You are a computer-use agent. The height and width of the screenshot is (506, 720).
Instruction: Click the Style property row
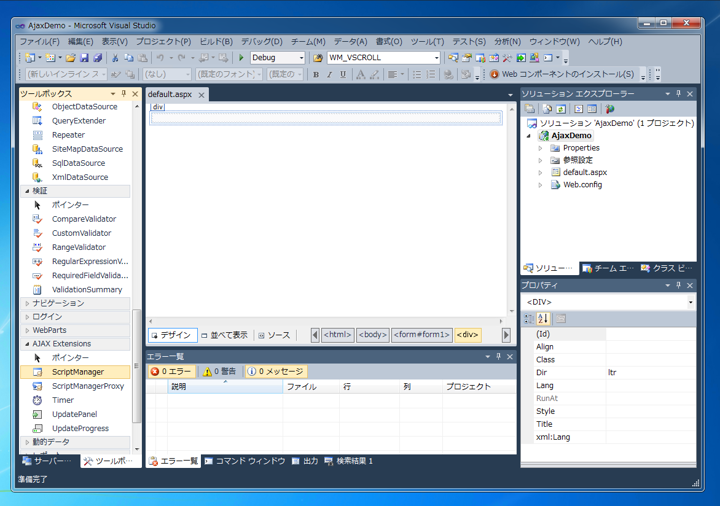(x=609, y=411)
